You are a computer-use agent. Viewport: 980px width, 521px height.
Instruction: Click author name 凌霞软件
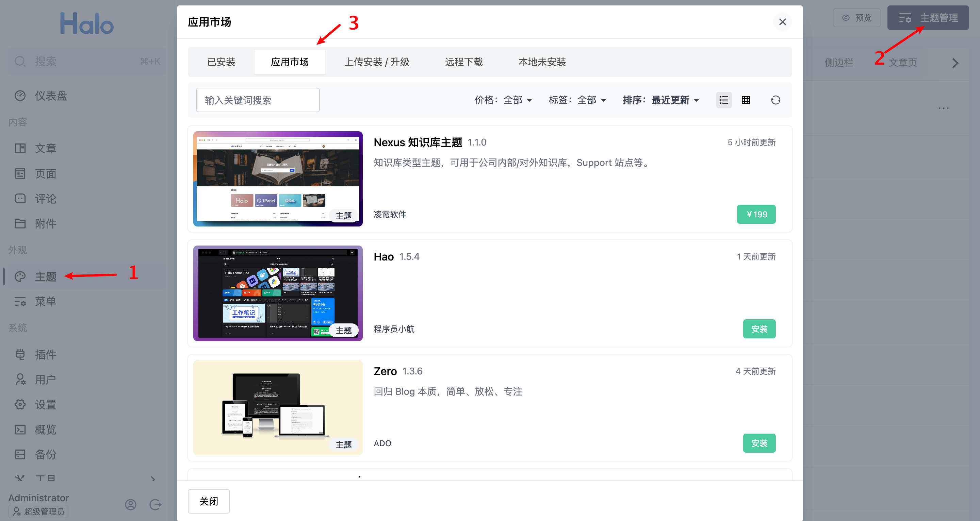tap(390, 215)
